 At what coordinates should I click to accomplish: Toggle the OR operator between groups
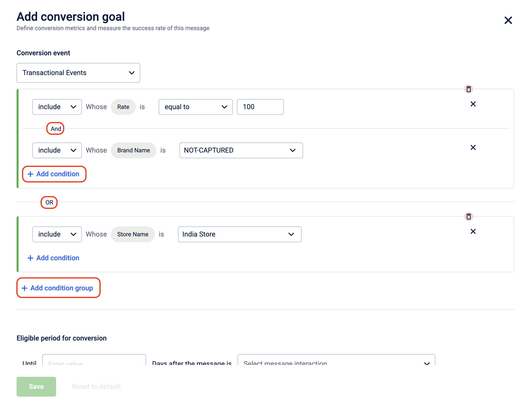[49, 202]
